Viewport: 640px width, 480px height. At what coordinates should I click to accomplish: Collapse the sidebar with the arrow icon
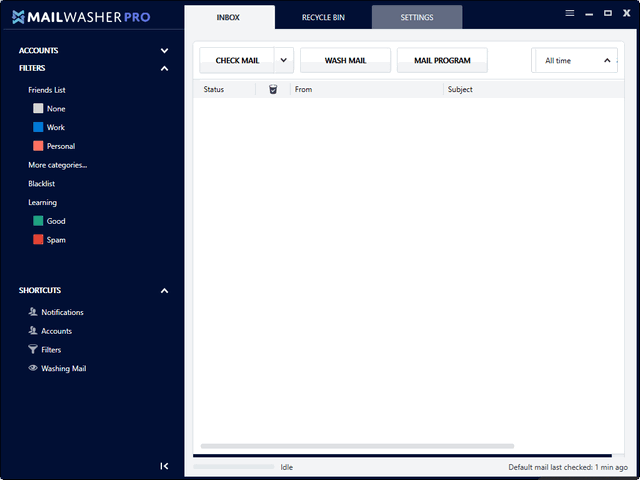tap(164, 466)
